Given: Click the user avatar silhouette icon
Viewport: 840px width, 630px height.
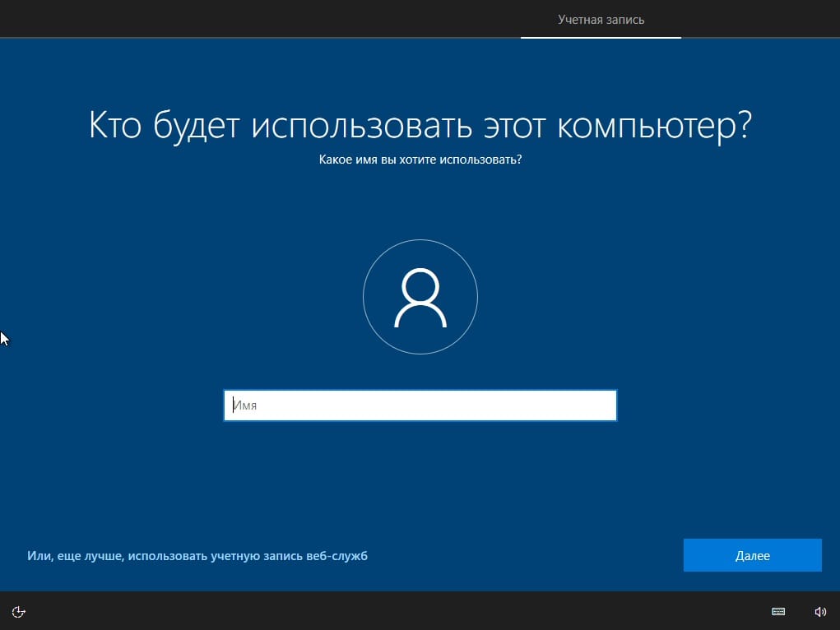Looking at the screenshot, I should 420,297.
